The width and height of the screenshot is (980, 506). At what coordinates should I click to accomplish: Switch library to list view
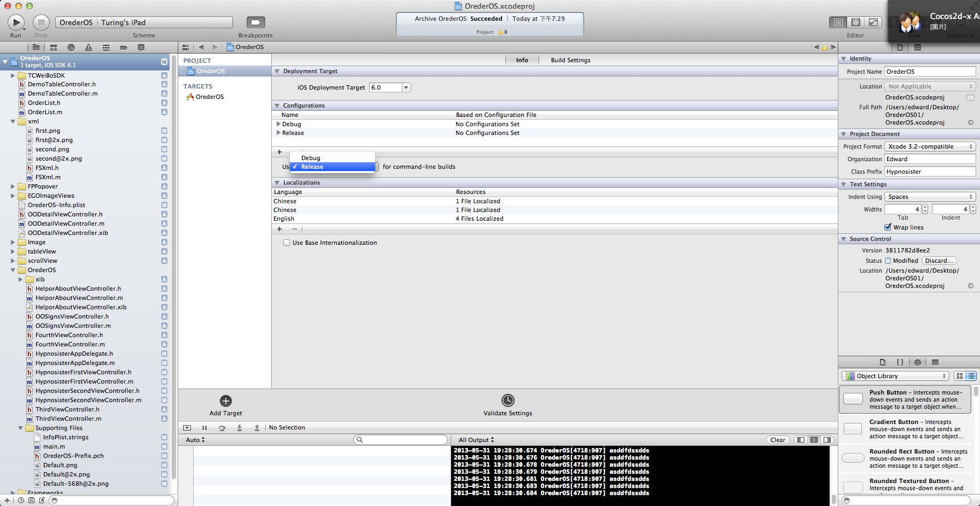[971, 376]
